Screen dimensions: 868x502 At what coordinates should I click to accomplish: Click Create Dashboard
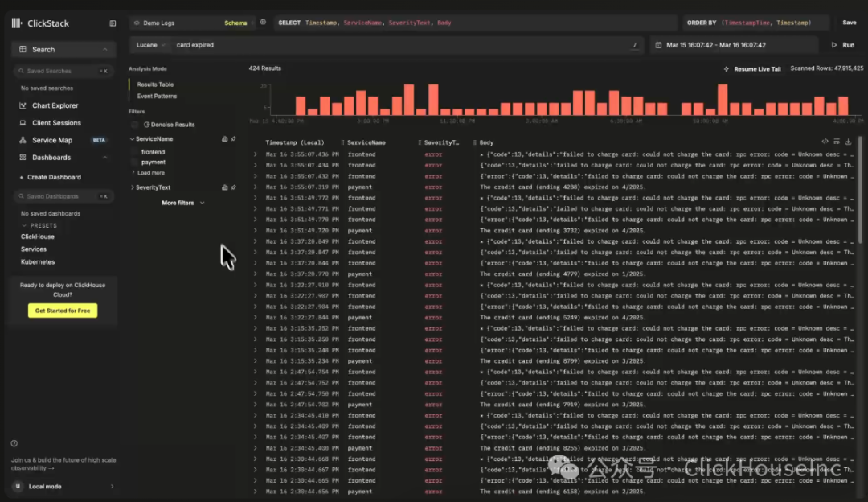(51, 177)
